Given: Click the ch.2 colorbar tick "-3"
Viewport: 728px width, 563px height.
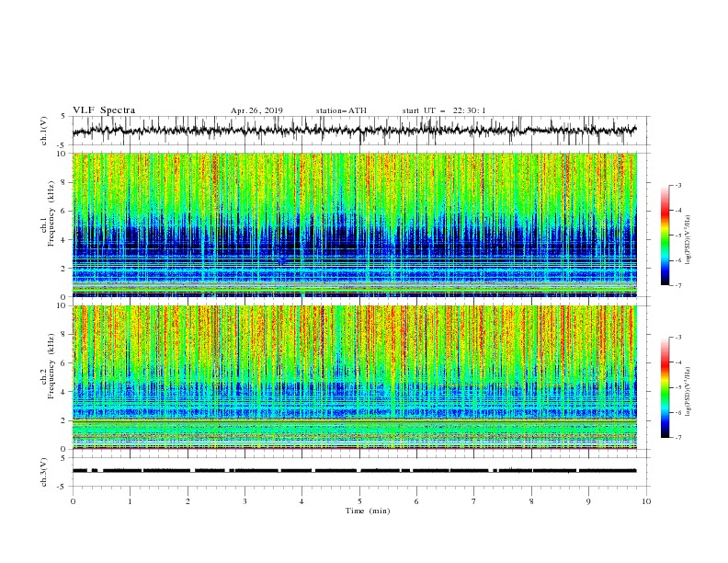Looking at the screenshot, I should point(678,338).
